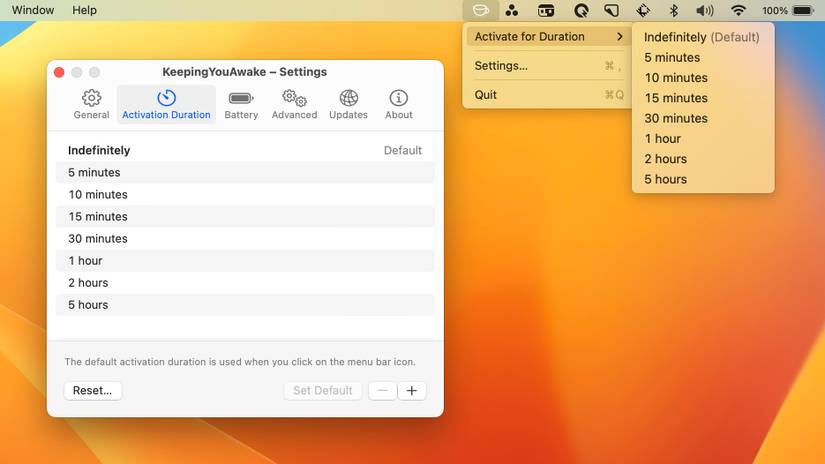Image resolution: width=825 pixels, height=464 pixels.
Task: Expand the Activate for Duration submenu
Action: 548,36
